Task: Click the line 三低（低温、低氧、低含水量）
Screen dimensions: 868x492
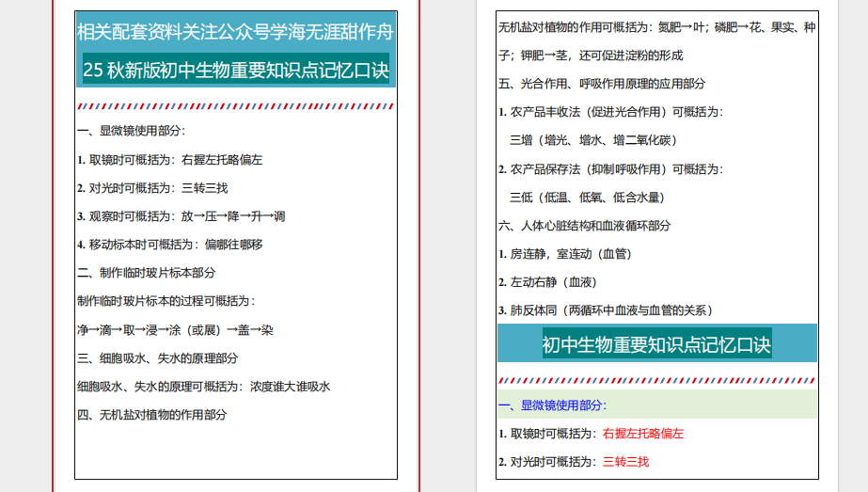Action: (587, 198)
